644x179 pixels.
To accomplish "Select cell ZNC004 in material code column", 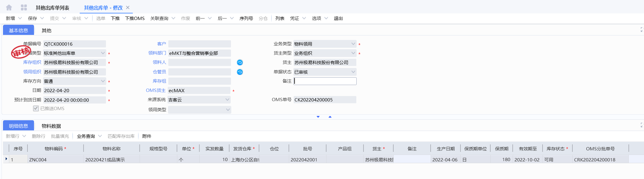I will (56, 160).
